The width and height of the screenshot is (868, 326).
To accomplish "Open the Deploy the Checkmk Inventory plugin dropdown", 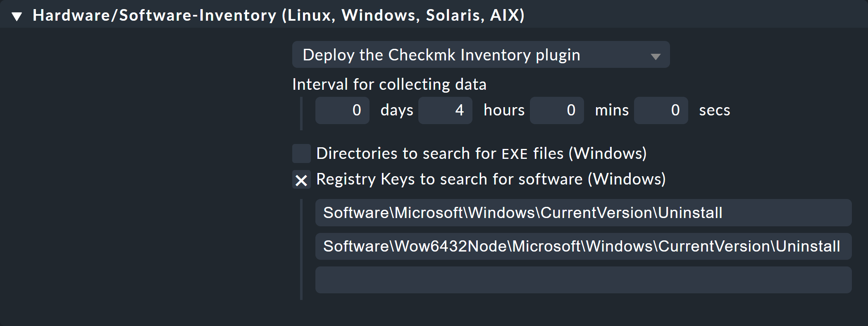I will 481,55.
